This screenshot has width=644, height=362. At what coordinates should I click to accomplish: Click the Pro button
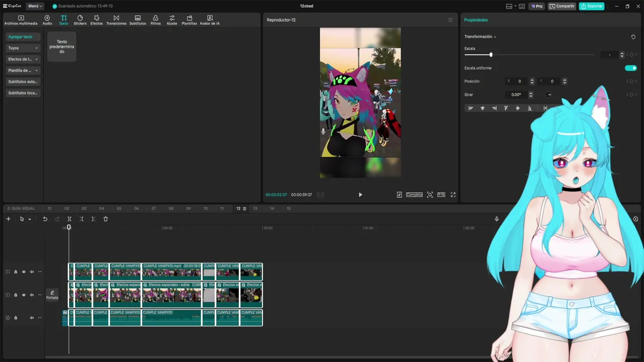(537, 6)
